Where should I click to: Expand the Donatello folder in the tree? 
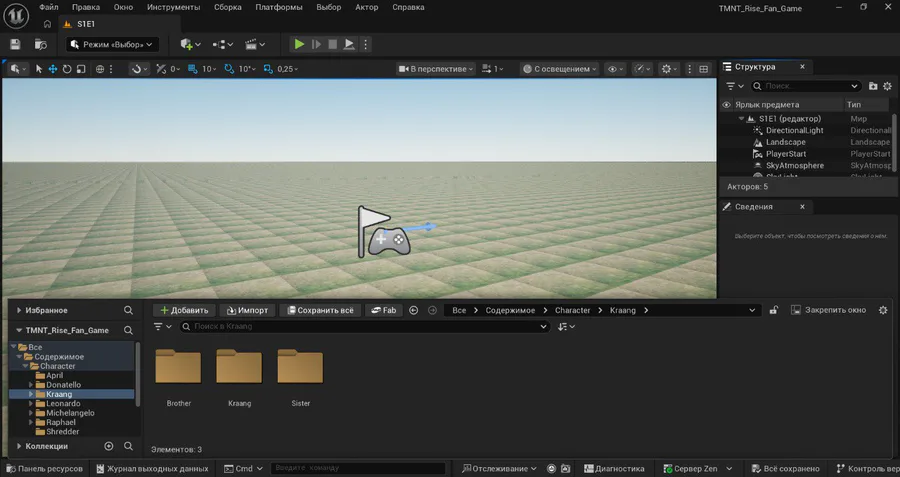[x=31, y=385]
